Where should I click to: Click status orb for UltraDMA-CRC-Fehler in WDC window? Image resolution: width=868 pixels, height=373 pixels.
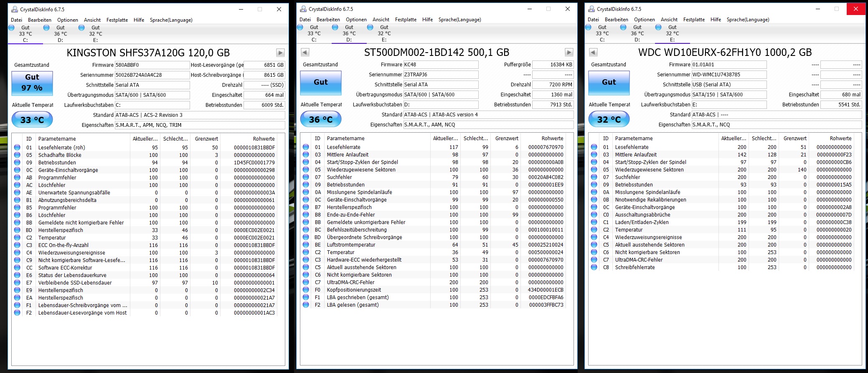point(594,260)
